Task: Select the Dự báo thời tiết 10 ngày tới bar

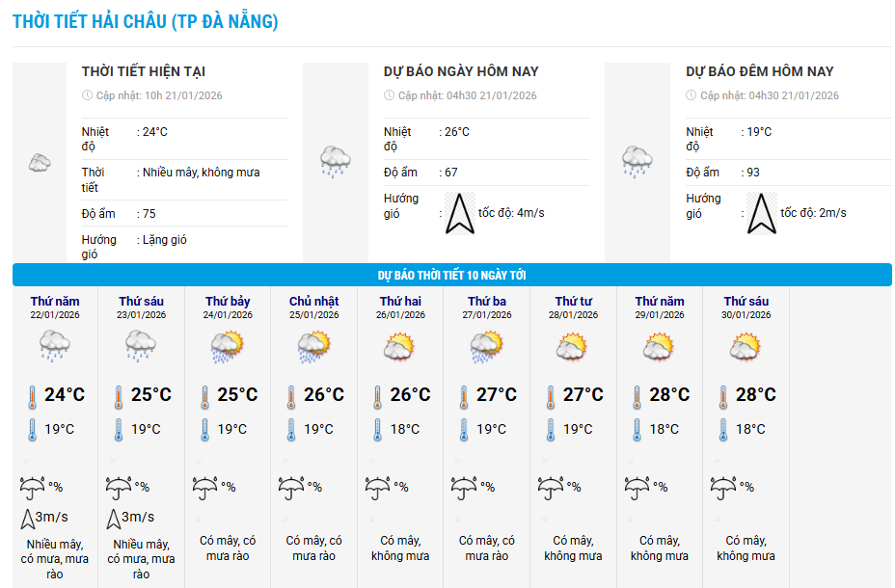Action: pyautogui.click(x=452, y=275)
